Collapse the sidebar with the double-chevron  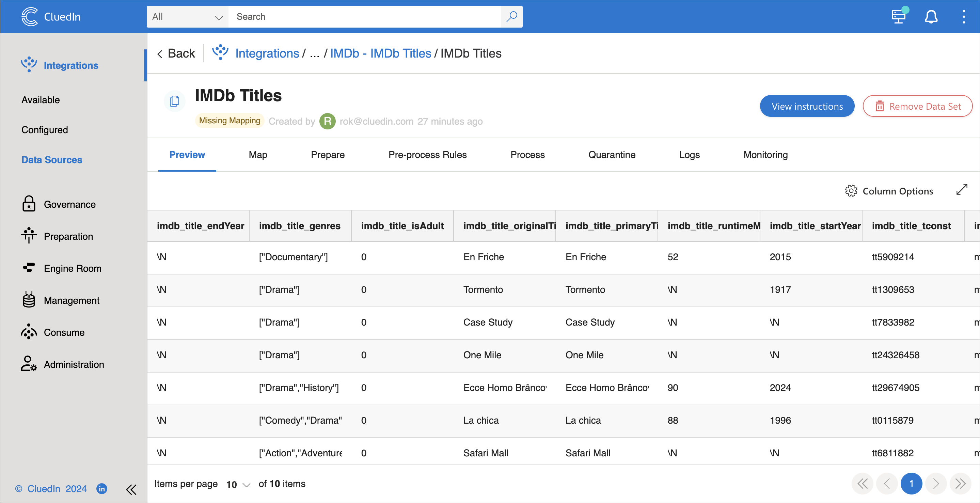coord(131,490)
